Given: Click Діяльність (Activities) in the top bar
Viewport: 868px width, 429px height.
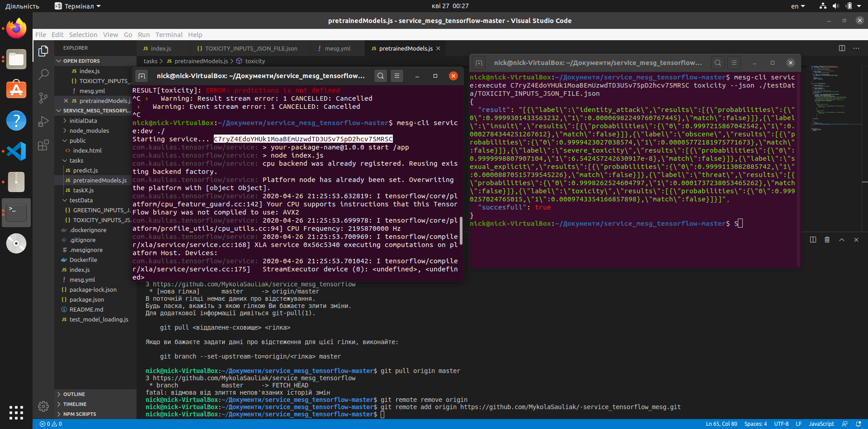Looking at the screenshot, I should click(22, 6).
